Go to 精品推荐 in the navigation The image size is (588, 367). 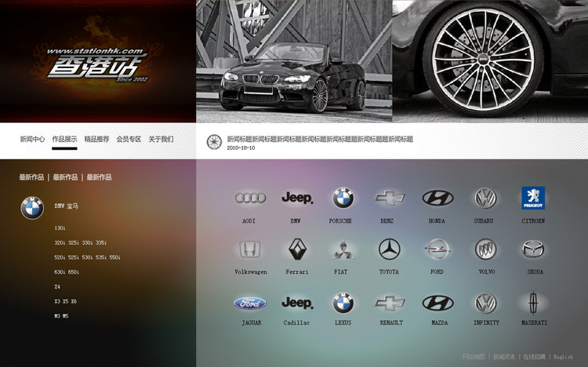pyautogui.click(x=96, y=140)
